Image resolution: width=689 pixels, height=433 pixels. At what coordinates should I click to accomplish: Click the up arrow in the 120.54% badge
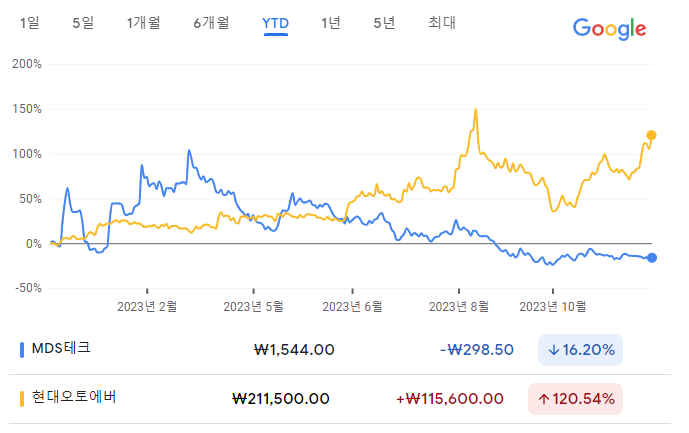pyautogui.click(x=544, y=399)
